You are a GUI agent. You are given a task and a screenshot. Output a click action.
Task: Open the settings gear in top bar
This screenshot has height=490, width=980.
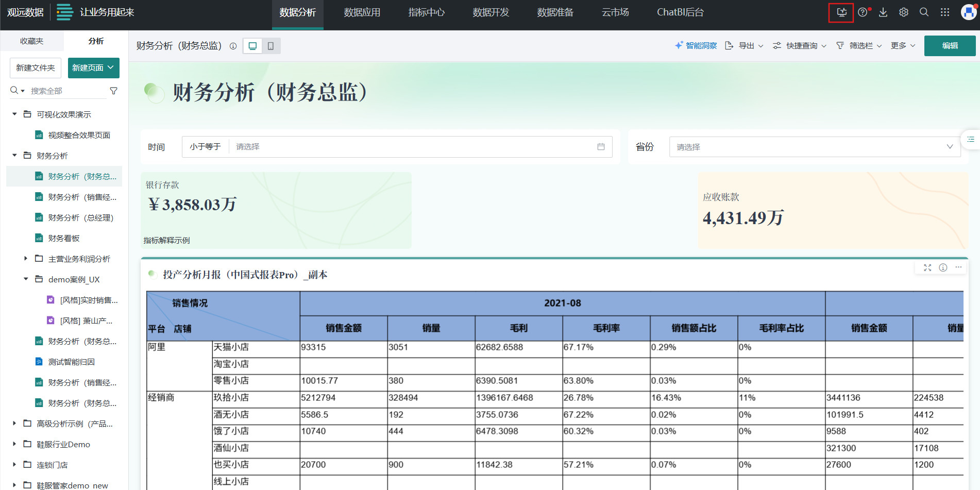pyautogui.click(x=903, y=12)
